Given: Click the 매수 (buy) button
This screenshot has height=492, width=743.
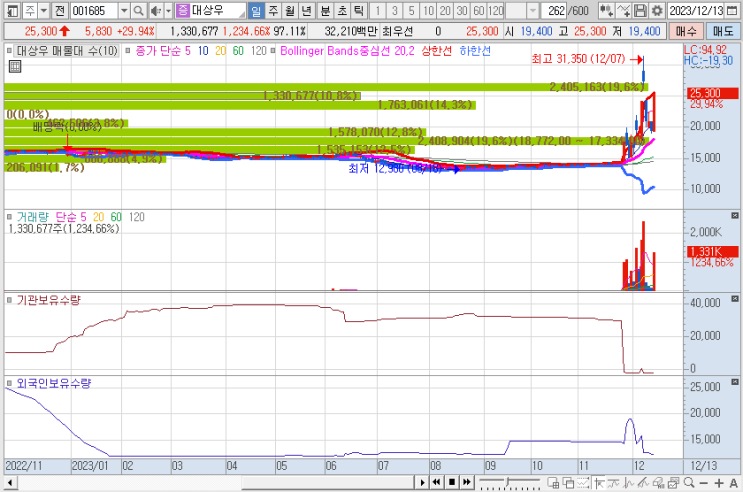Looking at the screenshot, I should (686, 31).
